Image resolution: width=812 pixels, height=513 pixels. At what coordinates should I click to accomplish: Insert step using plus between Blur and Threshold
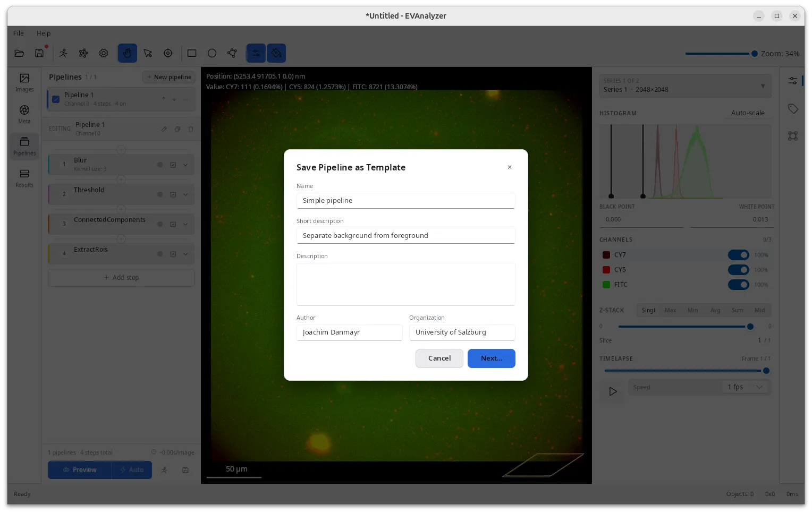[121, 179]
